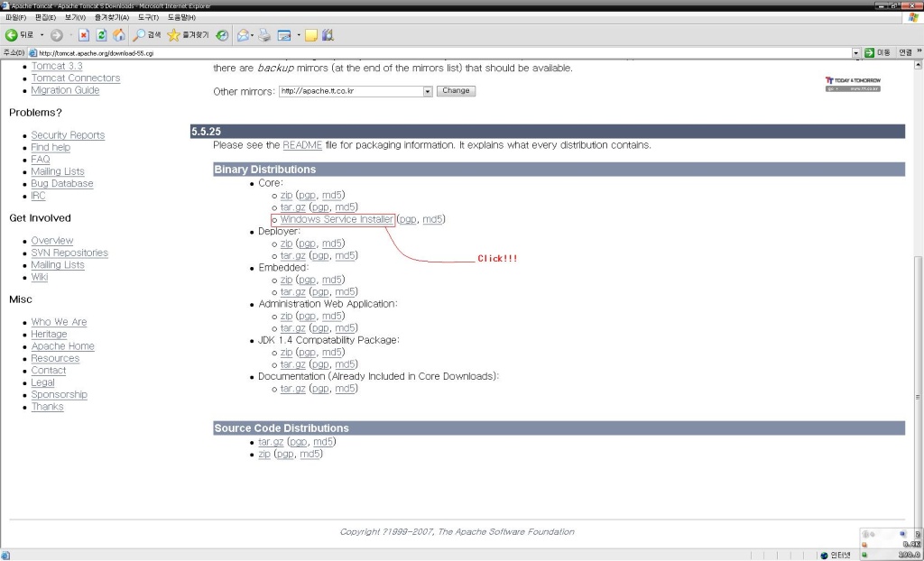Open the Tomcat Connectors sidebar link
This screenshot has height=561, width=924.
coord(76,78)
